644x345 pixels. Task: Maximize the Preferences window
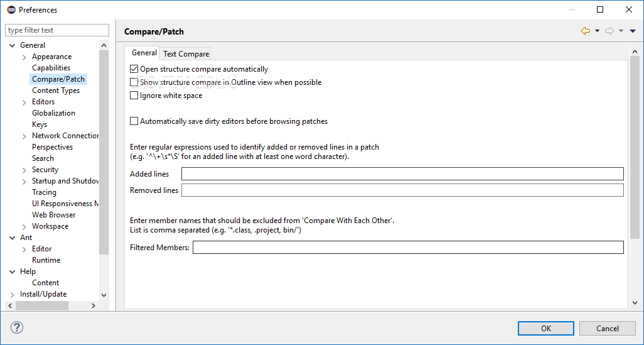pyautogui.click(x=600, y=9)
